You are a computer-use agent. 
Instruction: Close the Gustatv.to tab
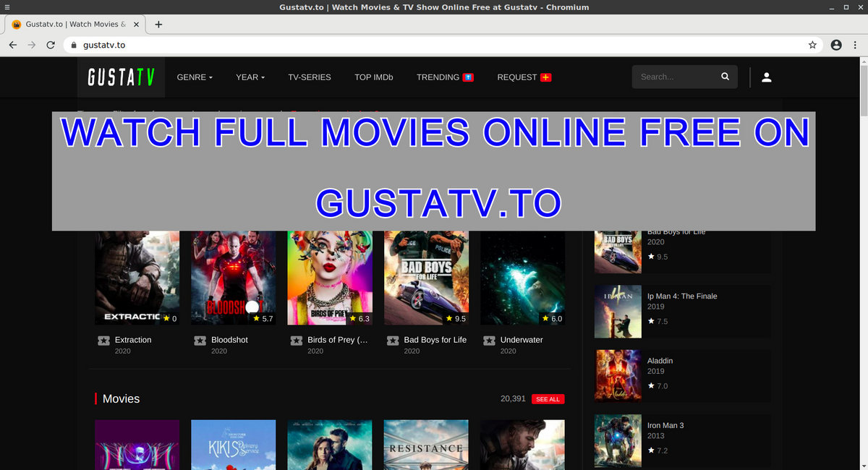(137, 24)
